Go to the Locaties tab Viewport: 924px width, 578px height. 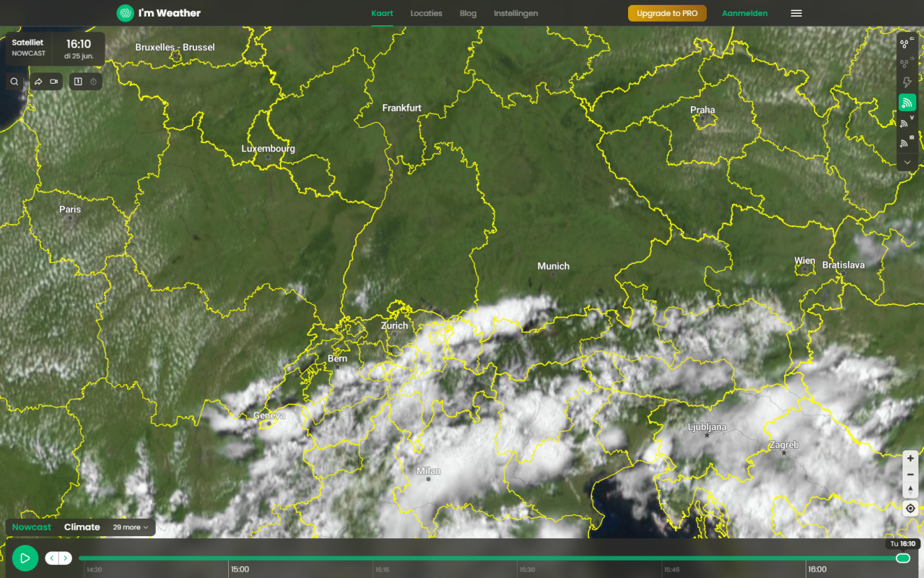tap(426, 13)
